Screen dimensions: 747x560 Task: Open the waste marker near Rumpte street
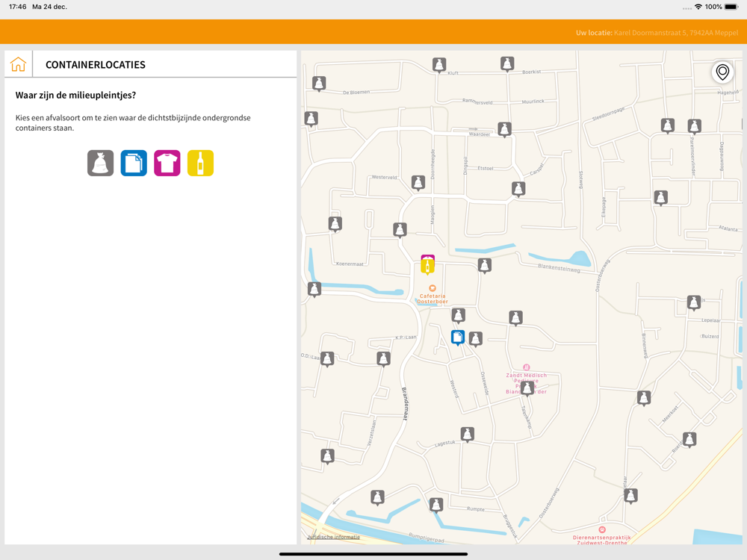pyautogui.click(x=436, y=505)
